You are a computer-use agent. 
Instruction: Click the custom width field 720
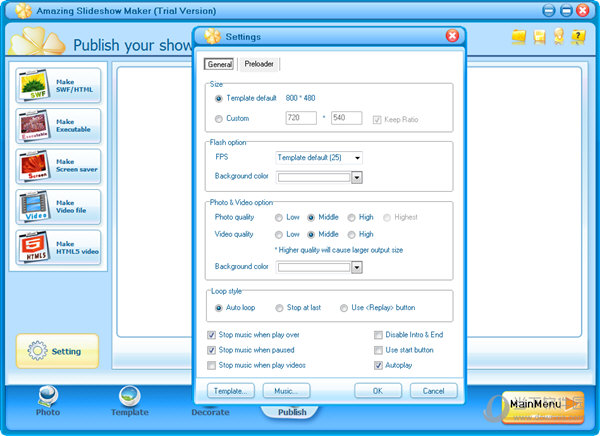click(x=301, y=118)
